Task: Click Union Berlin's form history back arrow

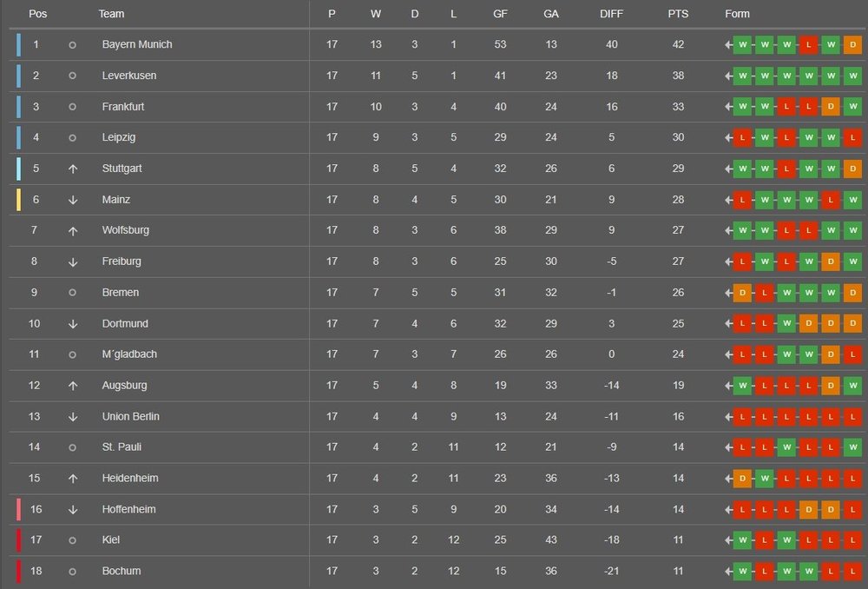Action: 728,417
